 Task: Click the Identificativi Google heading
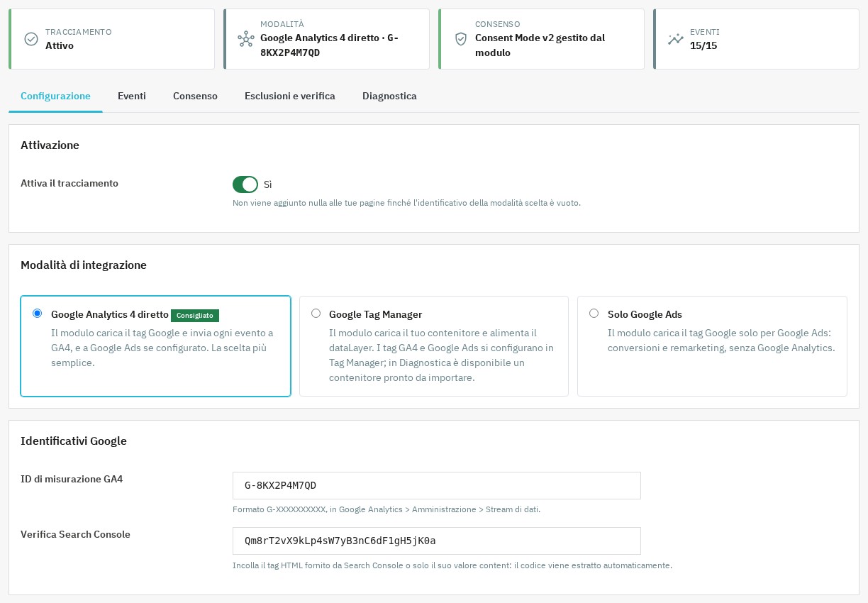click(x=74, y=441)
